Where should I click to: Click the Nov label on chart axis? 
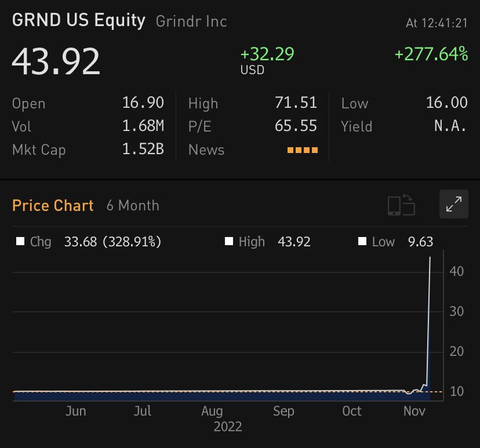point(414,411)
